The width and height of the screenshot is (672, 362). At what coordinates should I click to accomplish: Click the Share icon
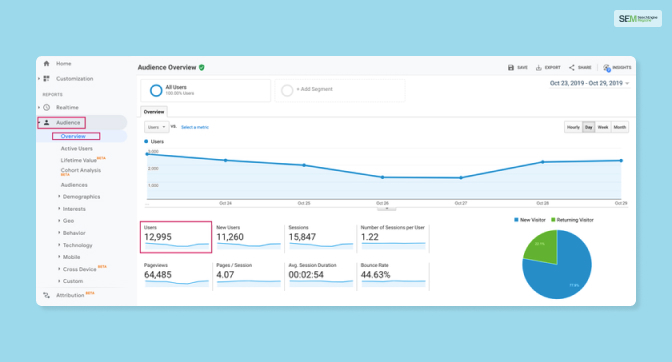pos(572,68)
